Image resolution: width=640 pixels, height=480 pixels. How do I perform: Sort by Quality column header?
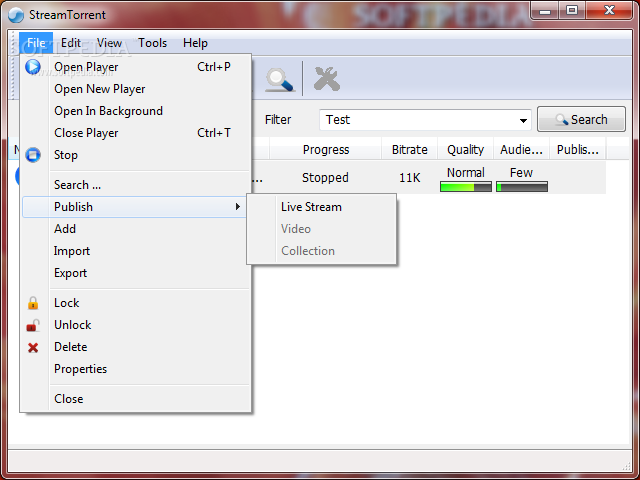pyautogui.click(x=465, y=150)
